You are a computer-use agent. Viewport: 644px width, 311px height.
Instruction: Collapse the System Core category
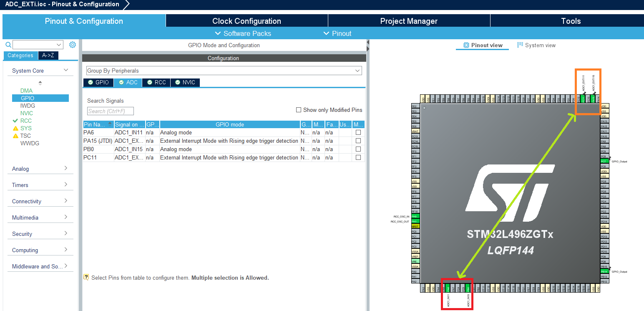tap(66, 70)
